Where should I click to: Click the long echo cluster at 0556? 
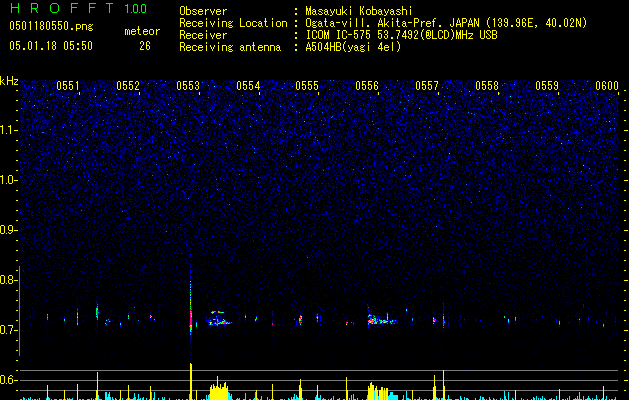coord(381,319)
